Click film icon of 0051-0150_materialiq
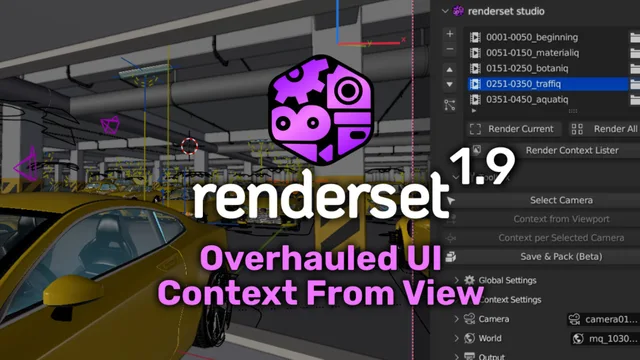This screenshot has width=640, height=360. (x=475, y=53)
